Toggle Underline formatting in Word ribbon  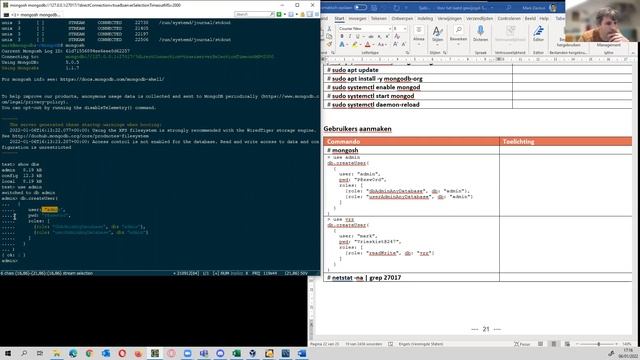coord(358,37)
